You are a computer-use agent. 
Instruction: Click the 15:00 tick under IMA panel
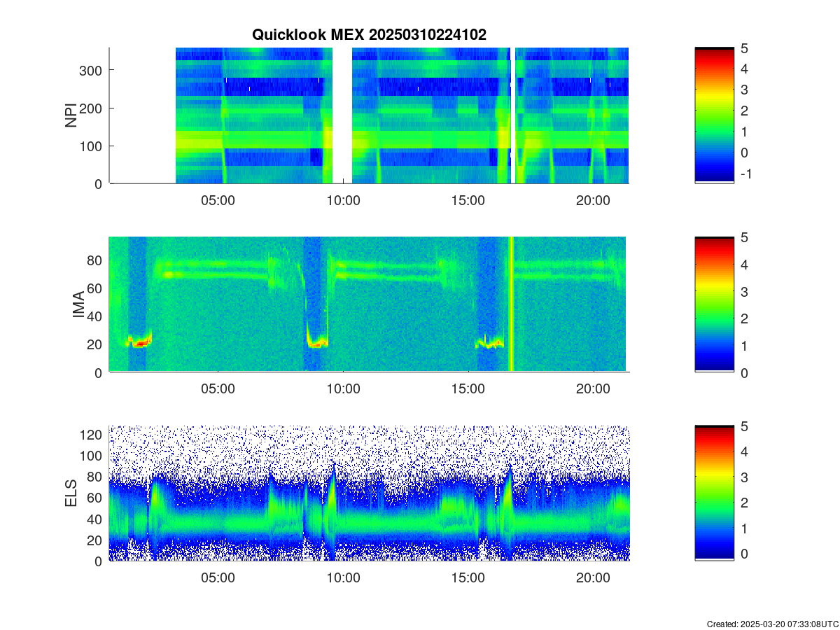(x=468, y=388)
